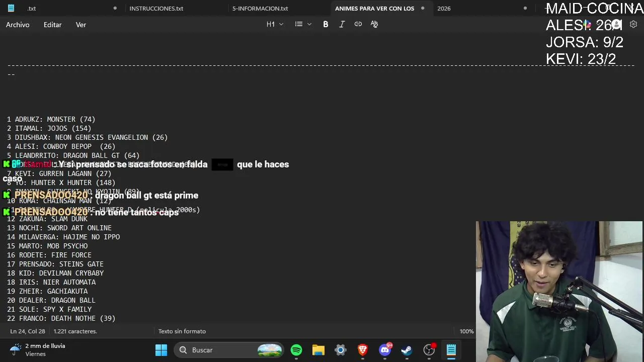Click line '16 RODETE: FIRE FORCE'
The image size is (644, 362).
point(49,255)
